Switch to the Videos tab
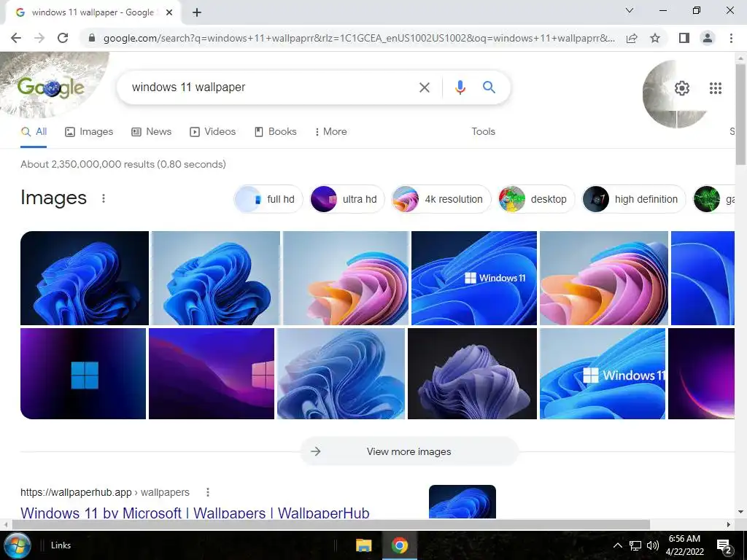Image resolution: width=747 pixels, height=560 pixels. tap(212, 132)
